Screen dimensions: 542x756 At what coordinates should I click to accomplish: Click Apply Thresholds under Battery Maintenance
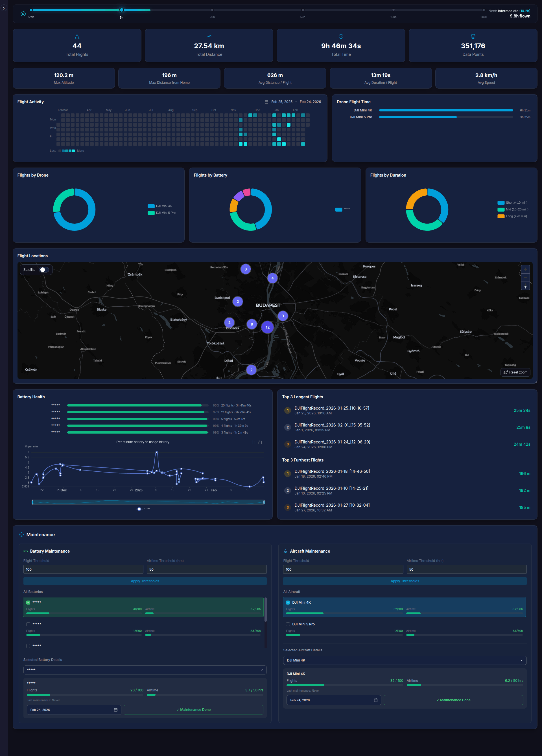(x=145, y=581)
